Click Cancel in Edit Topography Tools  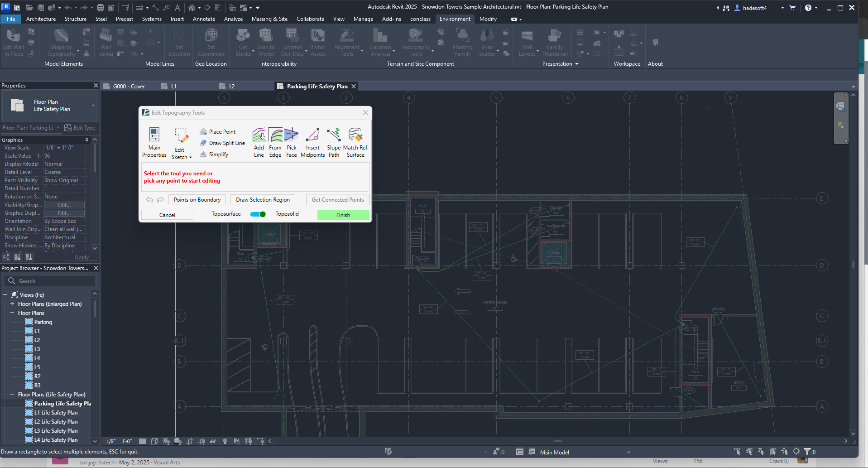point(167,215)
